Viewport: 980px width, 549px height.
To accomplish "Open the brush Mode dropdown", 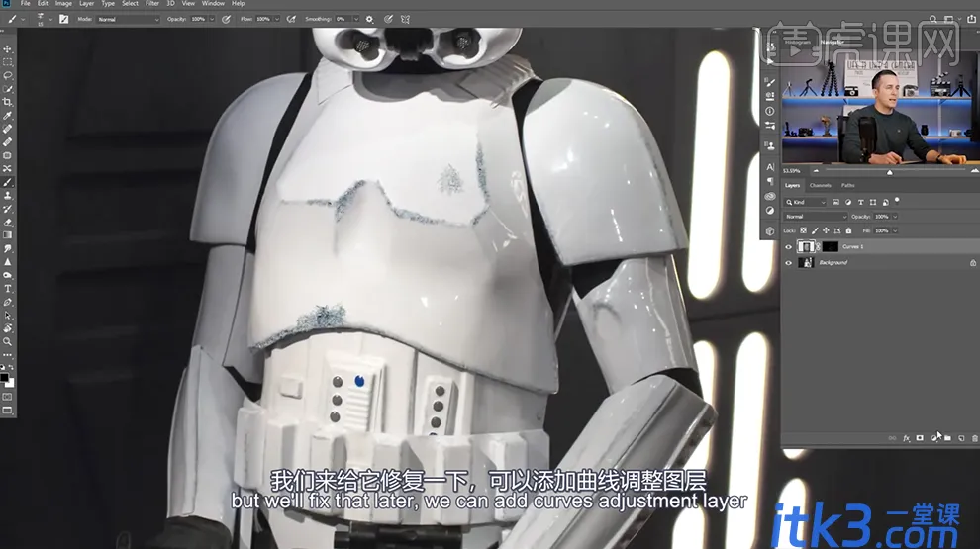I will [x=128, y=20].
